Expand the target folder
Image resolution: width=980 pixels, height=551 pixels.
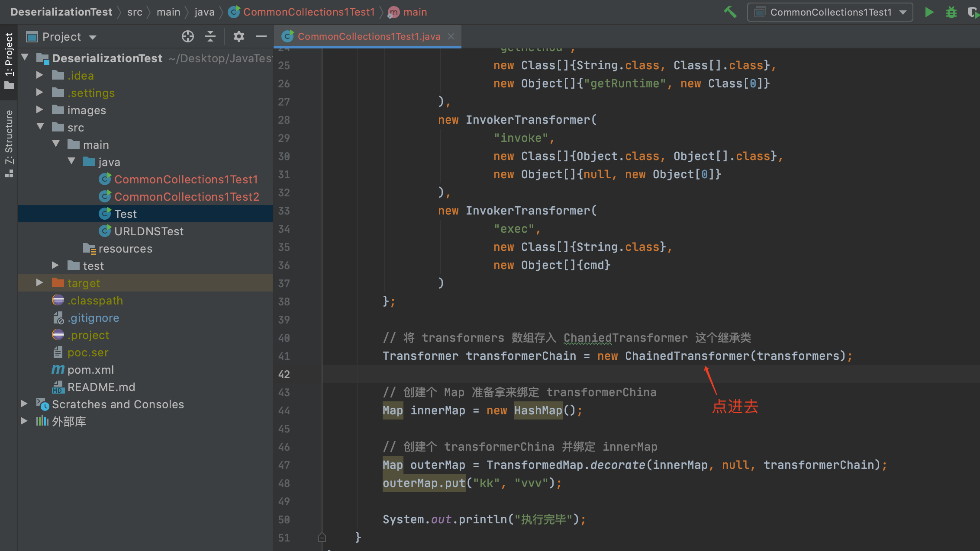pos(39,283)
